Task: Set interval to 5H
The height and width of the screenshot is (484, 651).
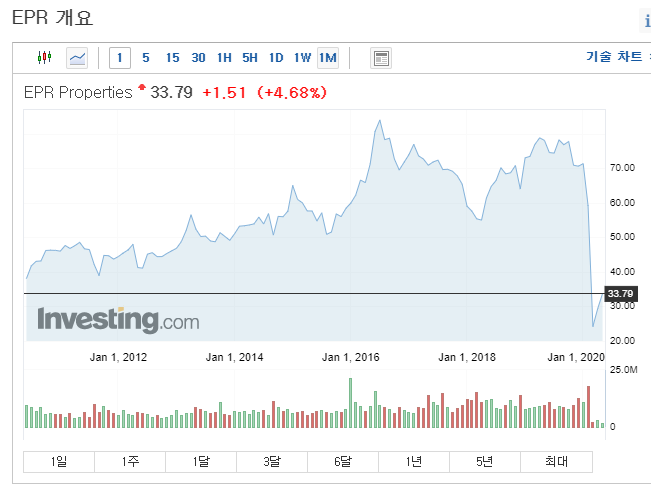Action: 250,58
